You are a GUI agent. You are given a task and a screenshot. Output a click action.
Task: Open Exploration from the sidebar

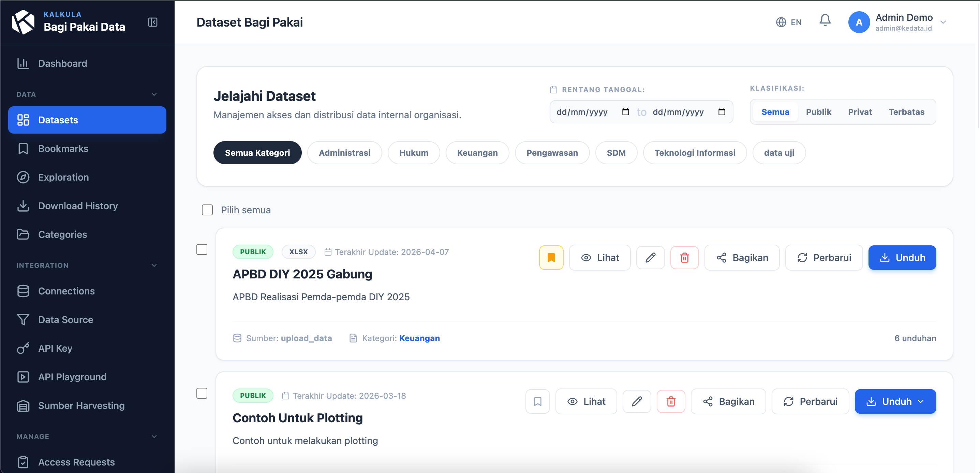point(63,177)
